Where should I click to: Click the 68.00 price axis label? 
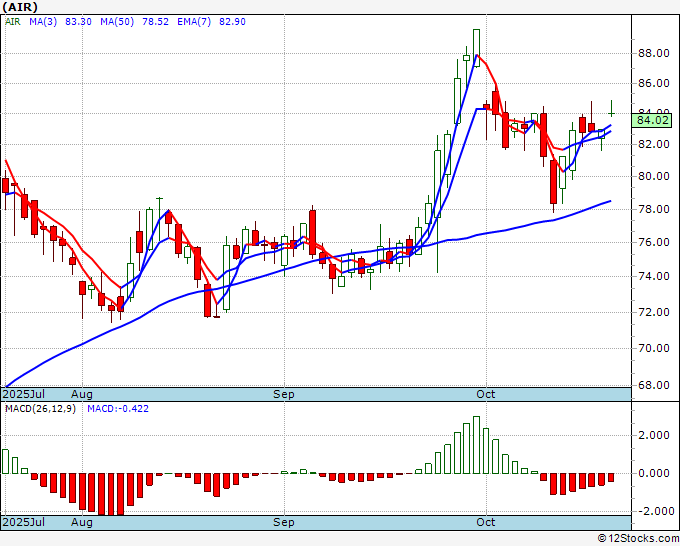[653, 385]
